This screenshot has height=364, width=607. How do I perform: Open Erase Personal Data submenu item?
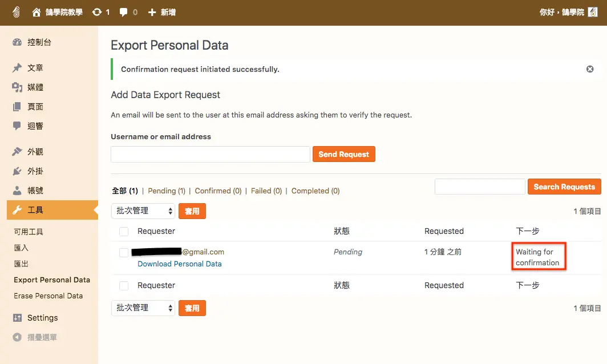(48, 296)
